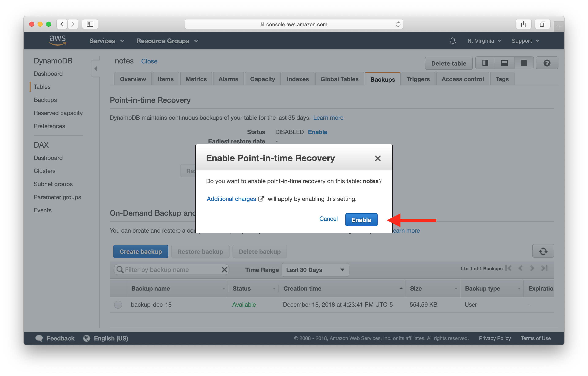The height and width of the screenshot is (376, 588).
Task: Switch to full panel view icon
Action: pyautogui.click(x=524, y=63)
